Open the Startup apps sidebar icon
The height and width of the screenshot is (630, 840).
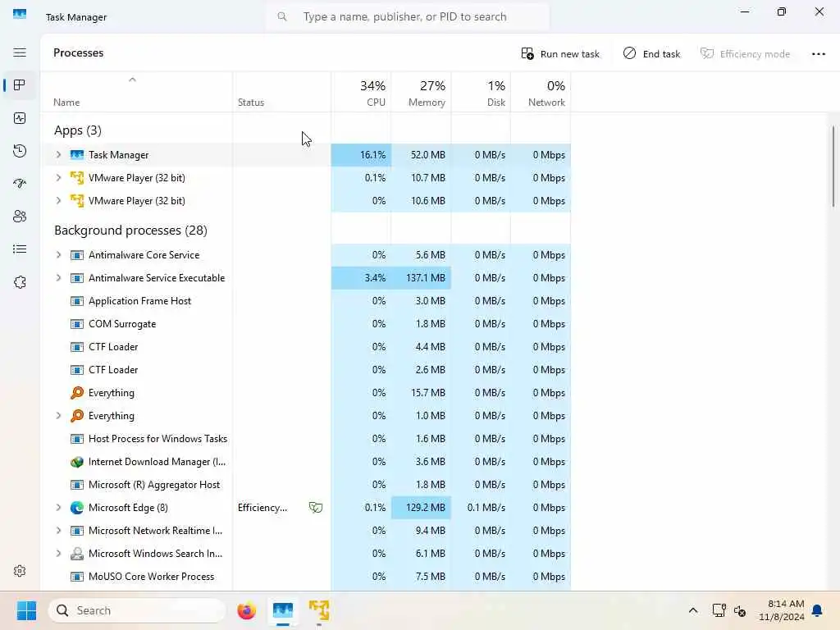click(20, 184)
